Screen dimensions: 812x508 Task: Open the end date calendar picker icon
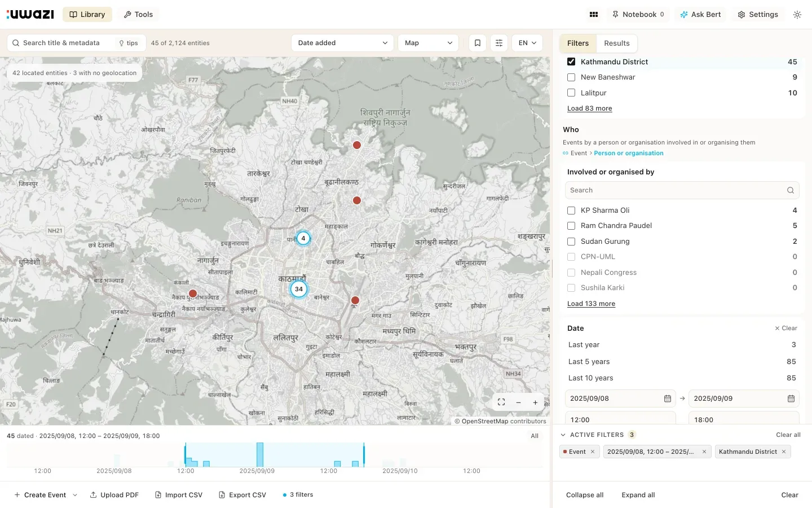(x=791, y=398)
